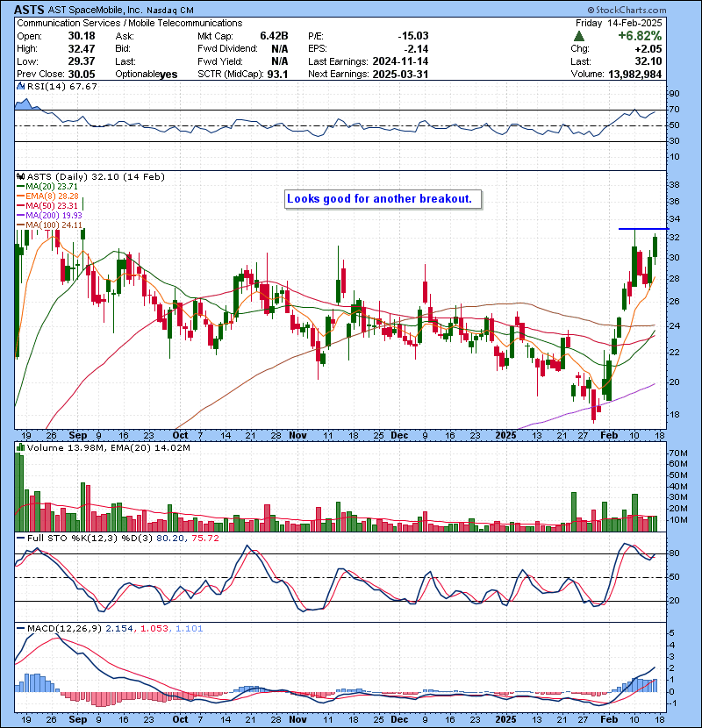Click the 'Looks good for another breakout.' annotation
Screen dimensions: 702x728
(x=383, y=199)
